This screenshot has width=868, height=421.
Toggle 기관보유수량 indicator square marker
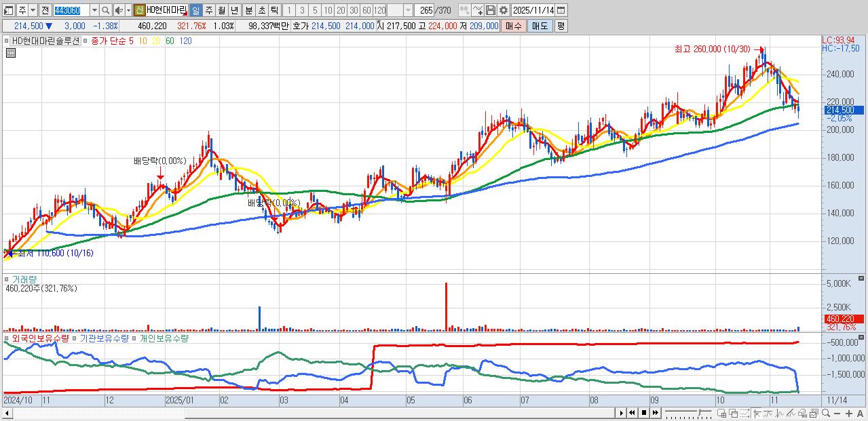click(75, 338)
